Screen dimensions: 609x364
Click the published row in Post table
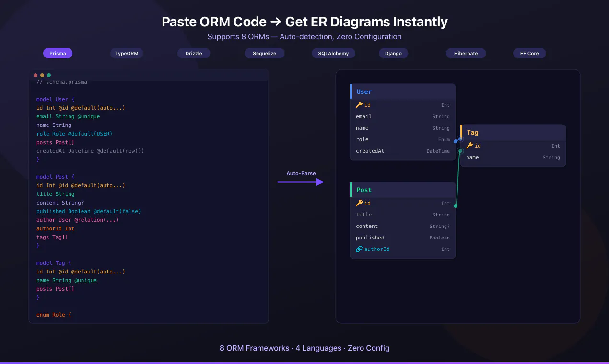pyautogui.click(x=403, y=238)
